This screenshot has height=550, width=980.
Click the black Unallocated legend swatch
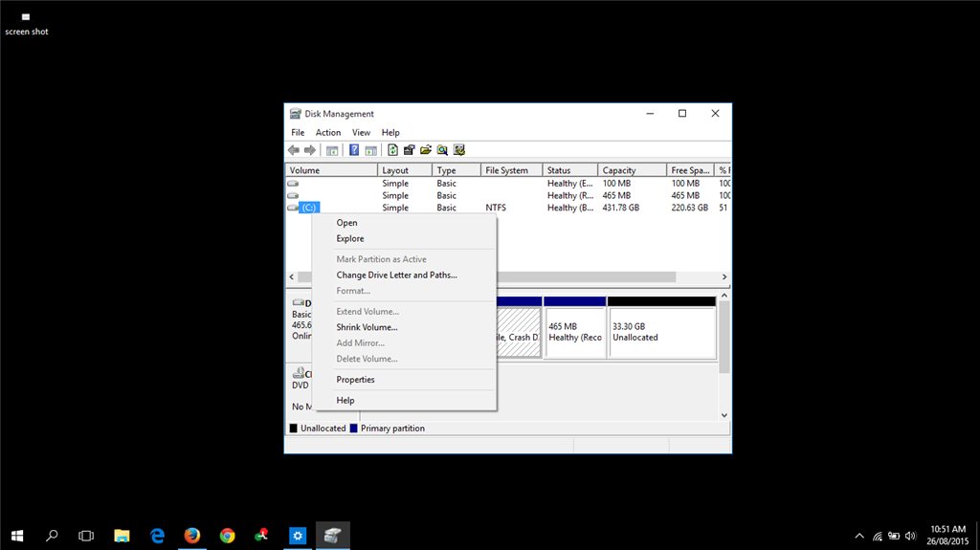click(x=293, y=429)
